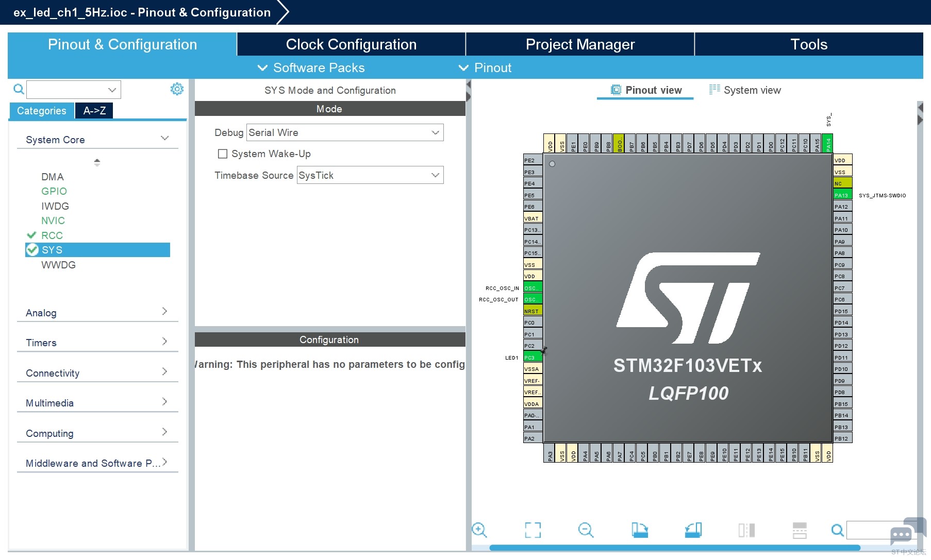Viewport: 931px width, 560px height.
Task: Click the right arrow on the Mode panel divider
Action: [x=468, y=96]
